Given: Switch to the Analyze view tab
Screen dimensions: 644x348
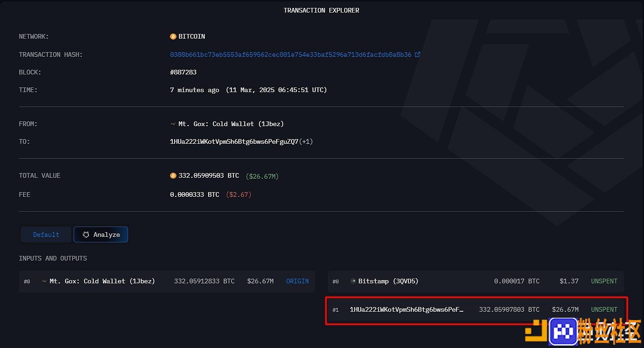Looking at the screenshot, I should 101,234.
